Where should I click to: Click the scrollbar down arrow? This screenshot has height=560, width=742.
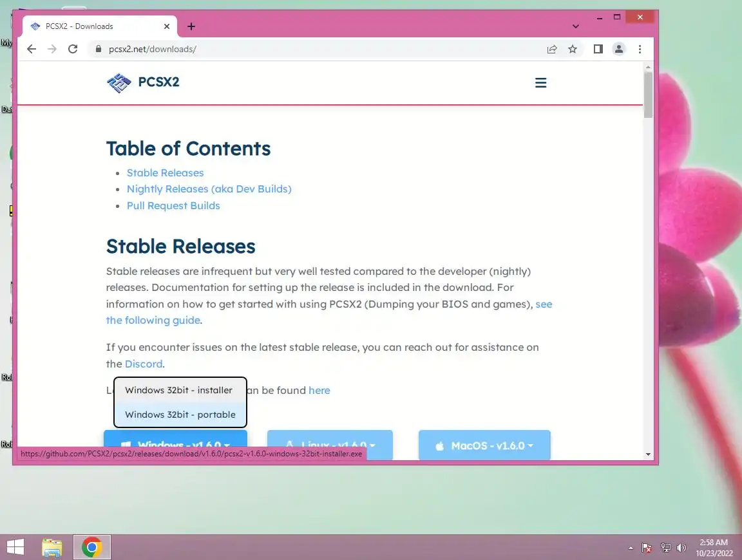coord(648,454)
